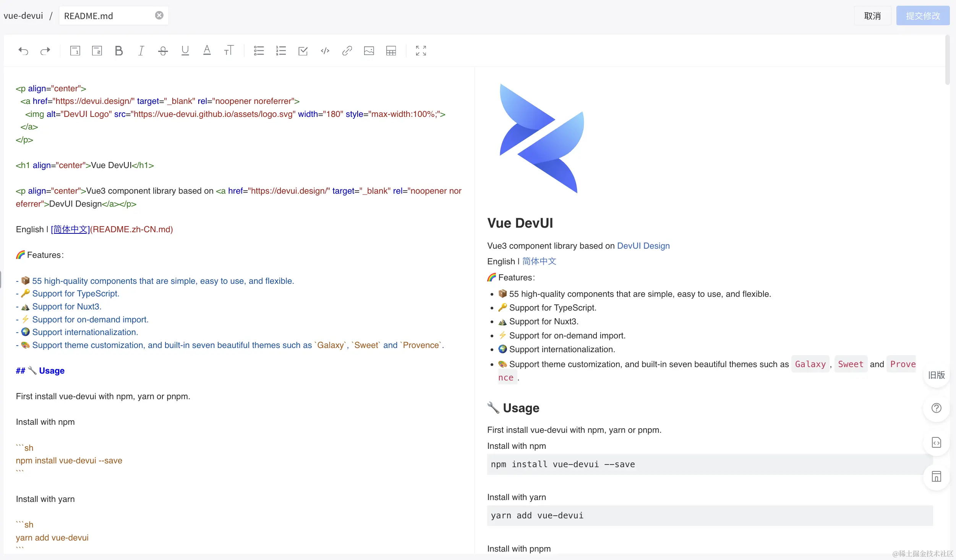
Task: Click the h1 align center source line
Action: tap(85, 165)
